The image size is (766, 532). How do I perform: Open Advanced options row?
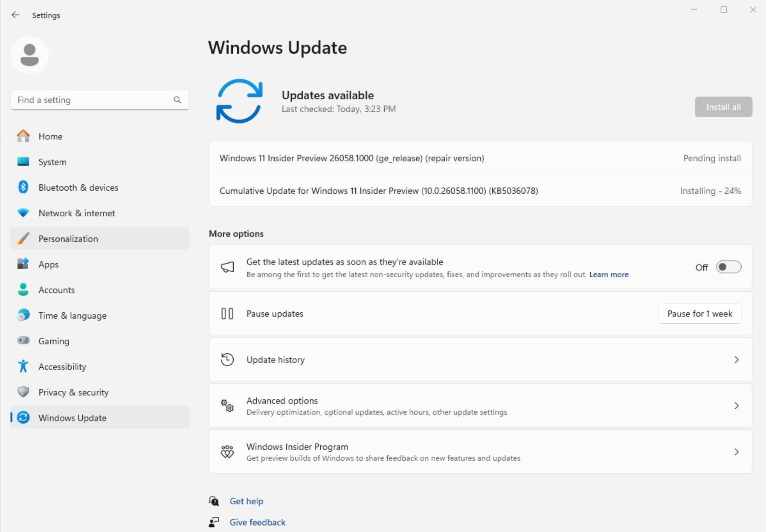480,406
